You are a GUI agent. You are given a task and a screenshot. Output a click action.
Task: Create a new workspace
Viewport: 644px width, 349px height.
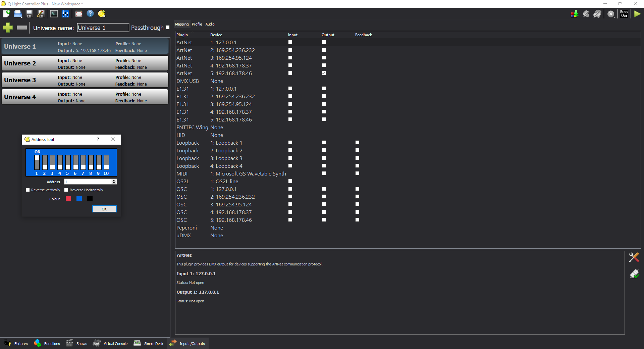point(7,14)
